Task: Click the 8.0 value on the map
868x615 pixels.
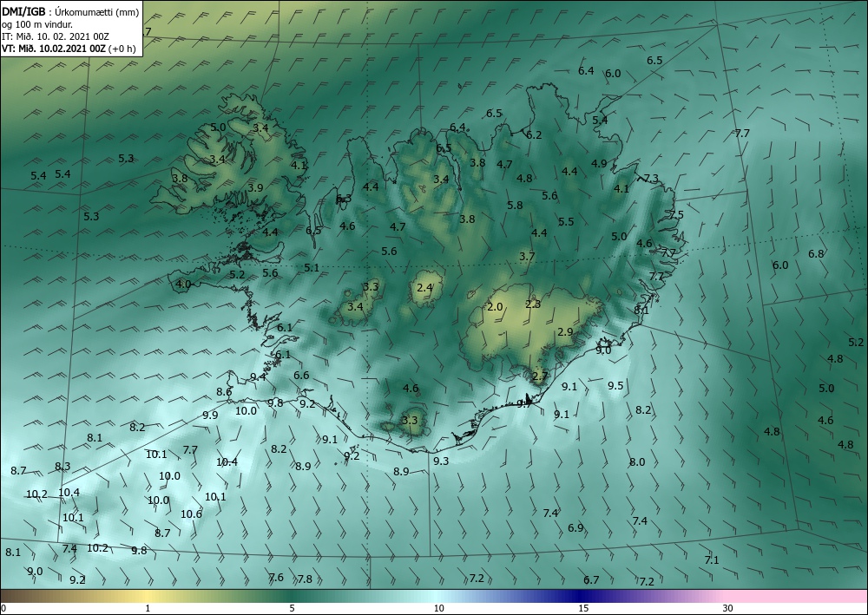Action: [637, 461]
